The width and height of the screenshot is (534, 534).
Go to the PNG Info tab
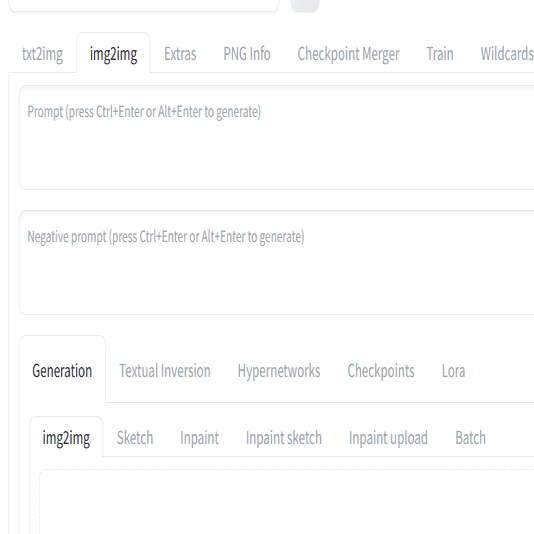(x=247, y=54)
